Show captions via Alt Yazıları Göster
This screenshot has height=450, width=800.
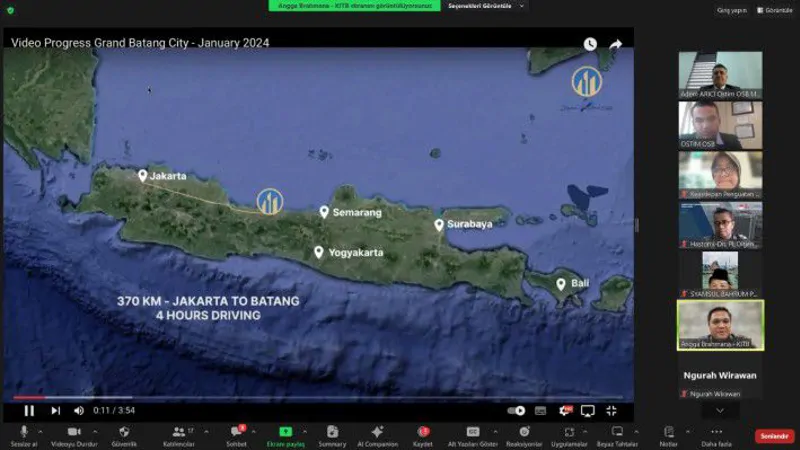click(472, 436)
